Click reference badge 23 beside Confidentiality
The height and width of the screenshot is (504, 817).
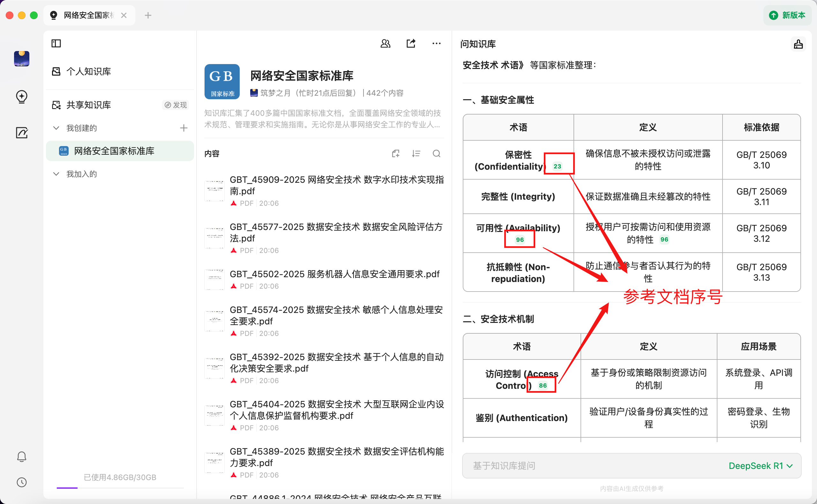tap(557, 166)
